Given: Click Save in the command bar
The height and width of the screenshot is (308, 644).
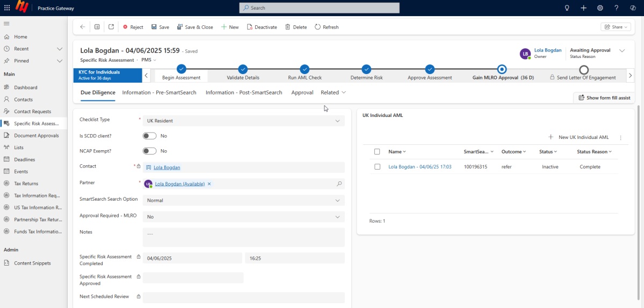Looking at the screenshot, I should coord(160,27).
